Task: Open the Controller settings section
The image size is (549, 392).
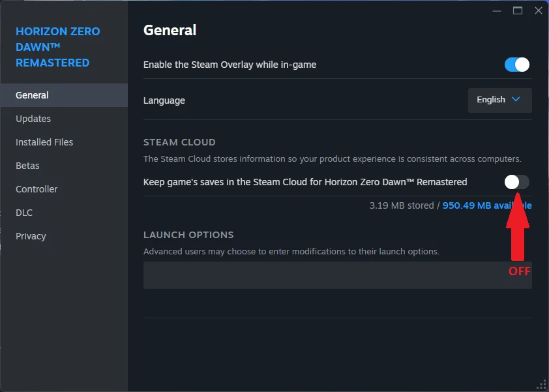Action: (64, 189)
